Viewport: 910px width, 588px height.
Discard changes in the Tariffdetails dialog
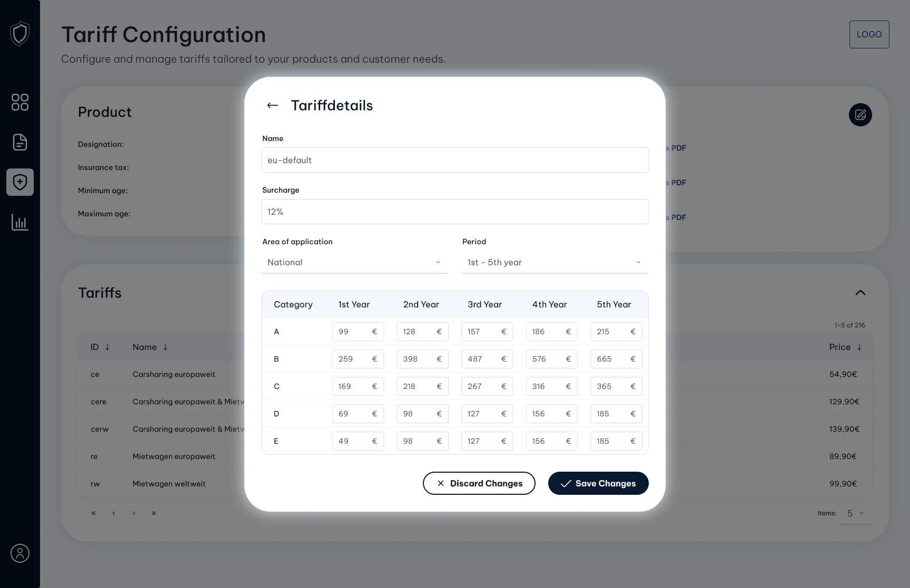[x=479, y=483]
